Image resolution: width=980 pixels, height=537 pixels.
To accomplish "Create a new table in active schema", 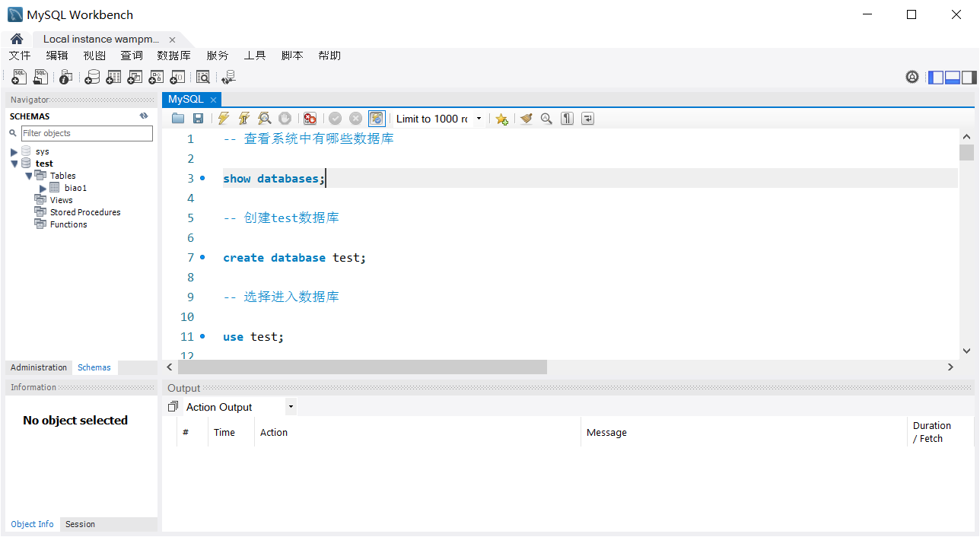I will pos(113,77).
